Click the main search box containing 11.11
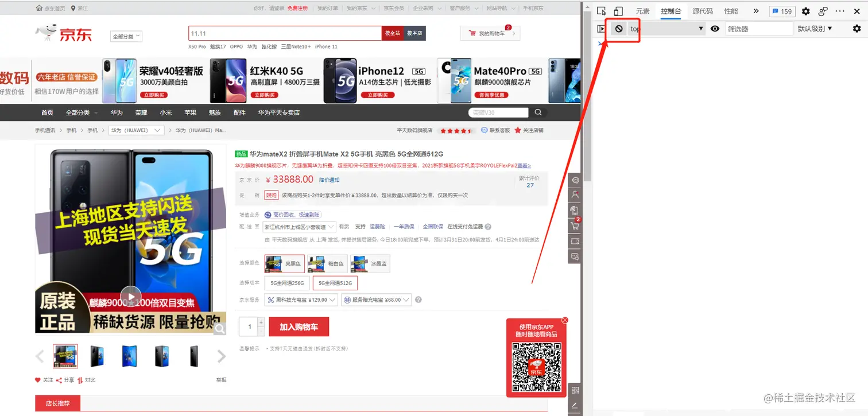Screen dimensions: 868x416 pyautogui.click(x=285, y=33)
